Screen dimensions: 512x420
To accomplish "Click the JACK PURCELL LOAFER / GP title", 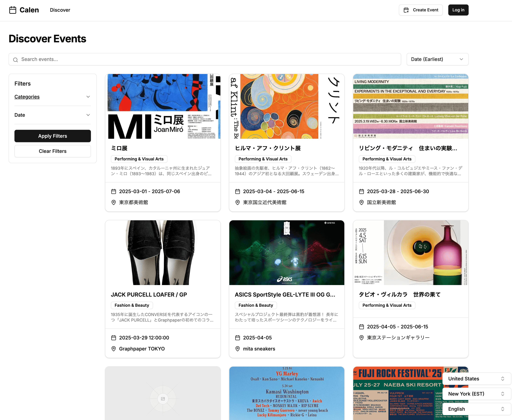I will (149, 295).
